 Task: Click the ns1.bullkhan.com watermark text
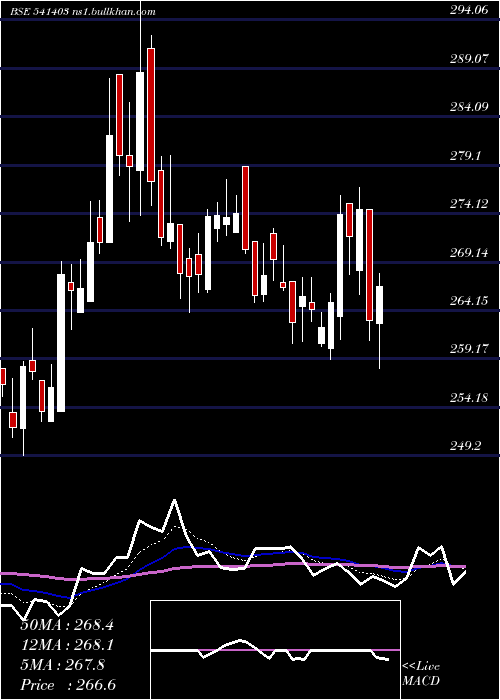[113, 12]
